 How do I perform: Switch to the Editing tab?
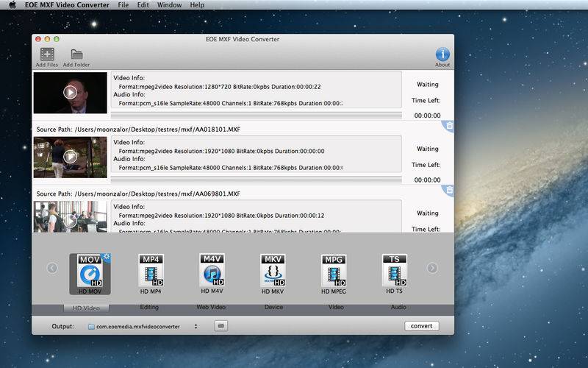pos(149,307)
